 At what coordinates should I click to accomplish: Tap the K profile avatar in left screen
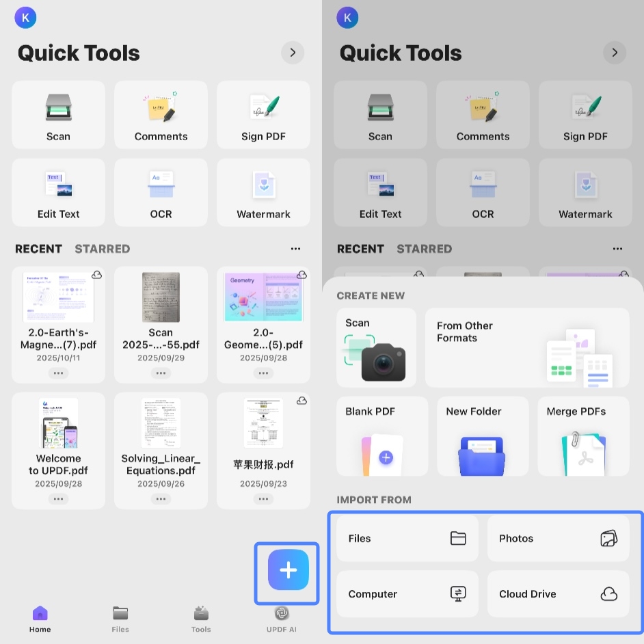[25, 18]
